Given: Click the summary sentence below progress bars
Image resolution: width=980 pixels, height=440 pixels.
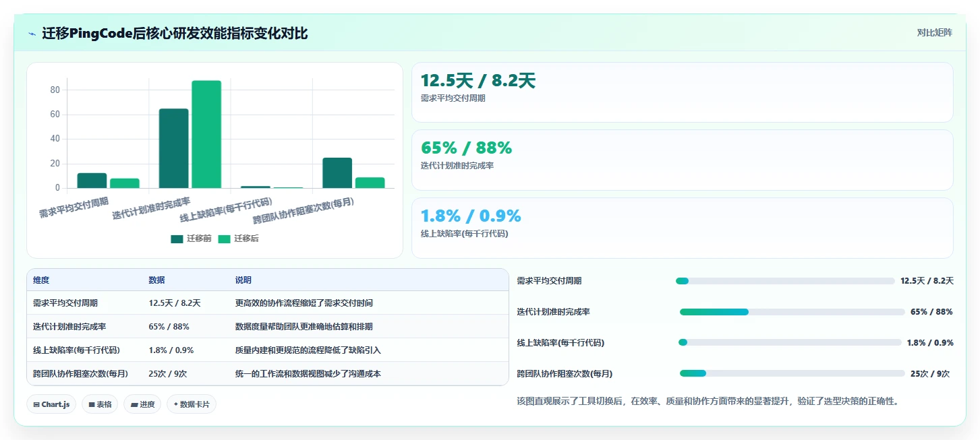Looking at the screenshot, I should pyautogui.click(x=708, y=401).
